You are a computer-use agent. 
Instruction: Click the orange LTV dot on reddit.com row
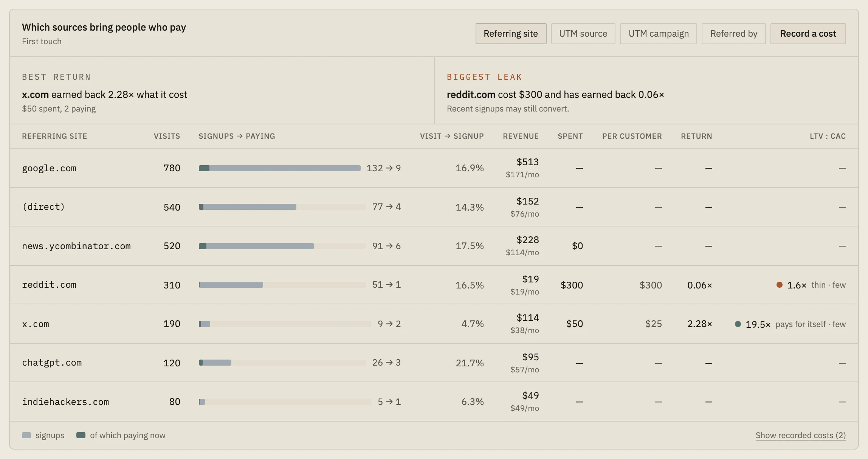(779, 285)
